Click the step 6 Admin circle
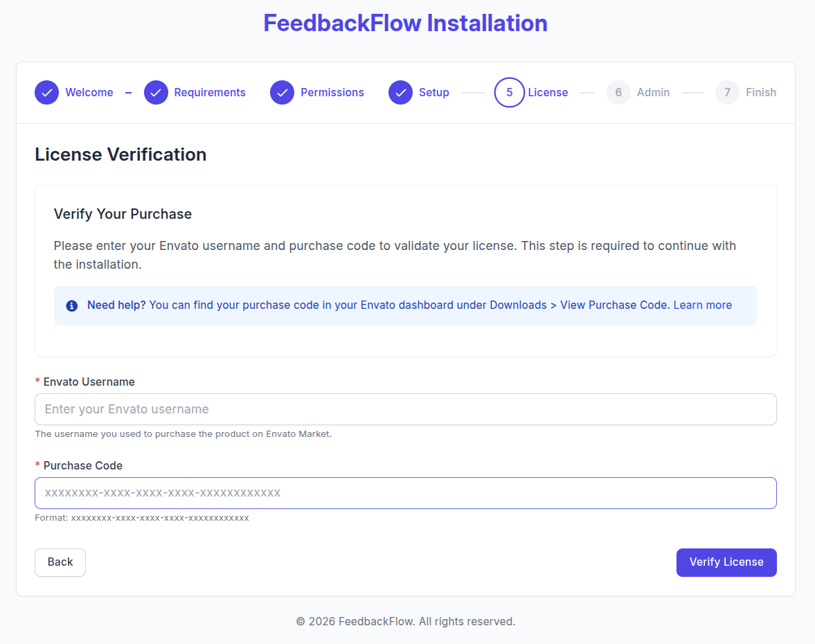The width and height of the screenshot is (815, 644). (x=618, y=92)
